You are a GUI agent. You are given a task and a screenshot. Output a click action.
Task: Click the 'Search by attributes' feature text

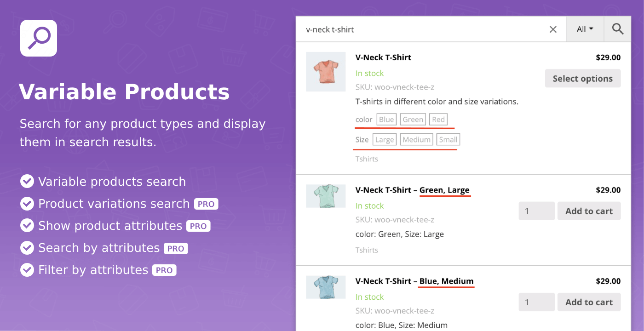99,248
